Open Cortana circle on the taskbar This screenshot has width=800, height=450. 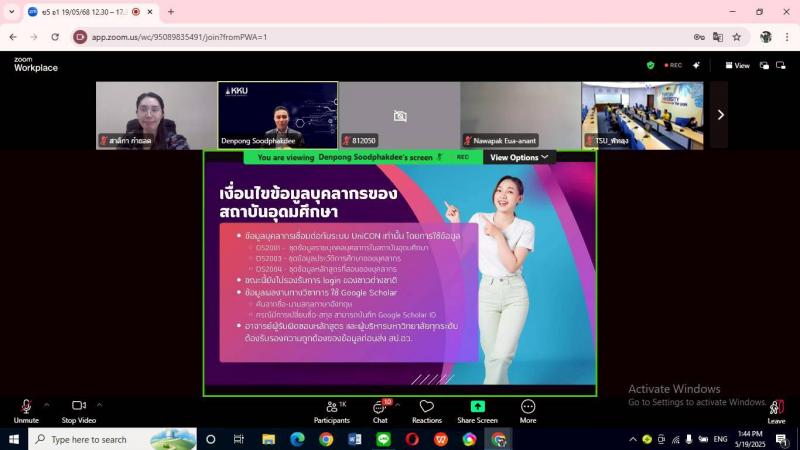(210, 439)
